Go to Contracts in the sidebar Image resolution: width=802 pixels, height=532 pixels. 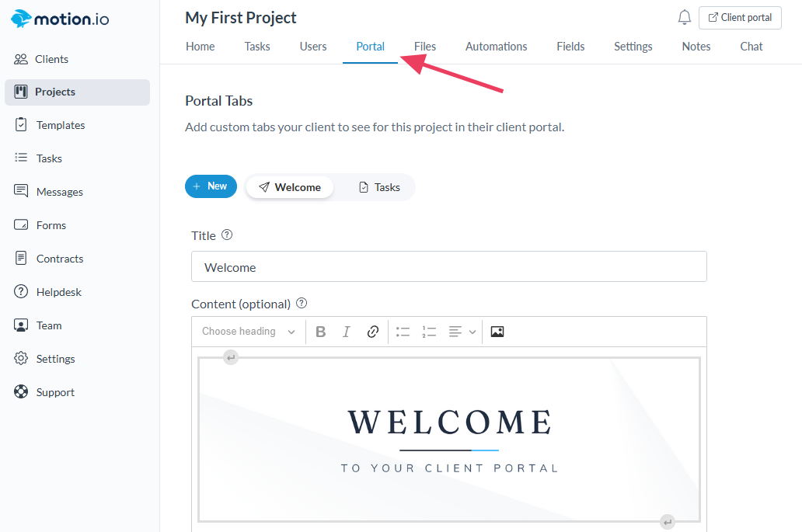tap(59, 259)
